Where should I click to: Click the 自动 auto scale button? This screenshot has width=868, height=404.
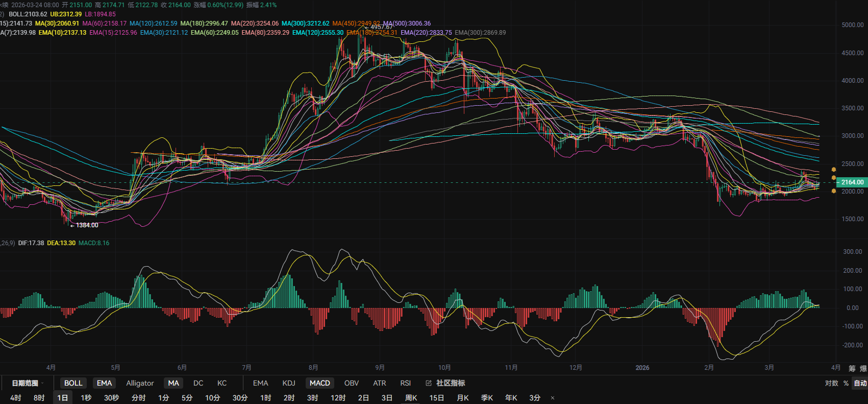click(860, 383)
